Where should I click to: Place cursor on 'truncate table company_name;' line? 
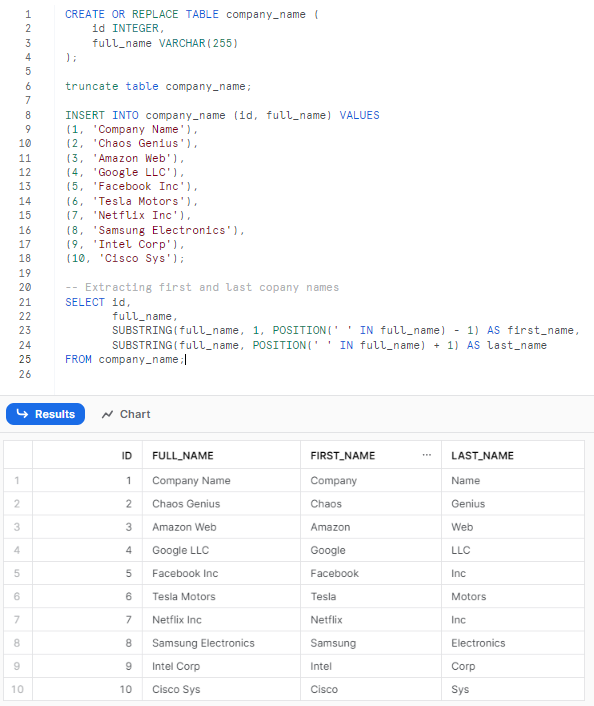[x=158, y=86]
